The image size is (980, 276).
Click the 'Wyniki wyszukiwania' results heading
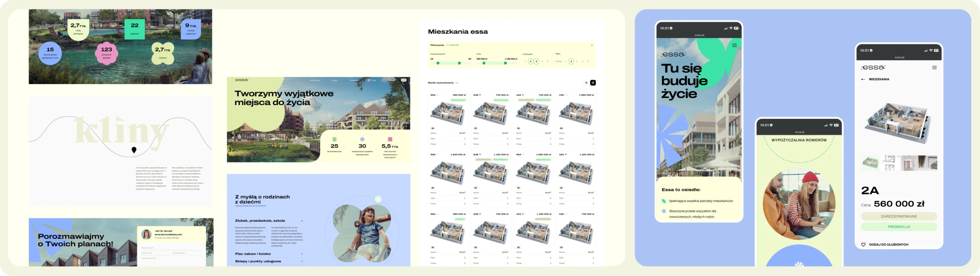pos(441,83)
